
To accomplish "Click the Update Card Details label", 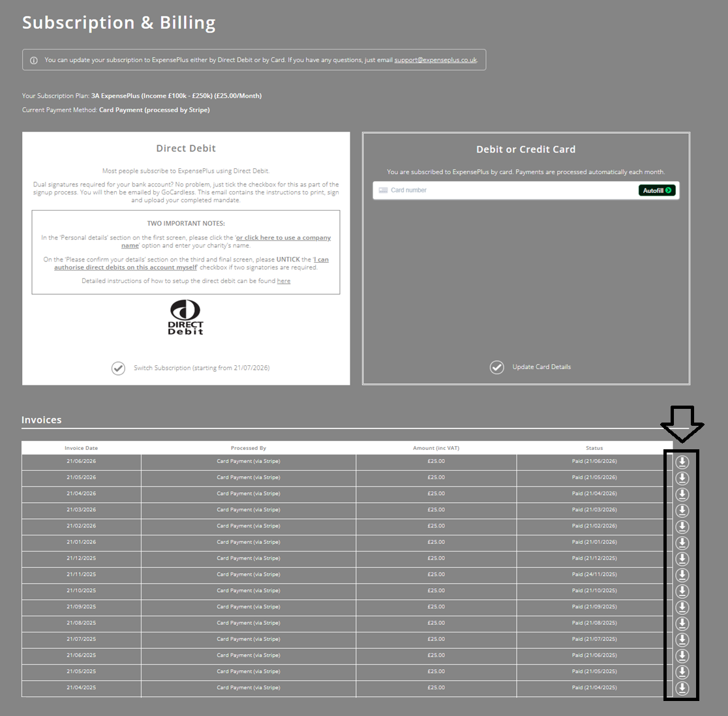I will click(x=541, y=367).
